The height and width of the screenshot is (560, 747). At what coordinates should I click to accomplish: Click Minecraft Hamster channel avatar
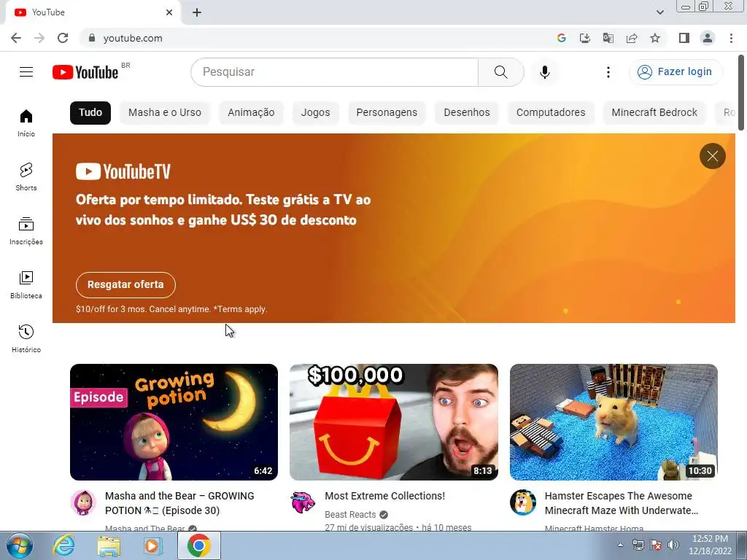(522, 502)
